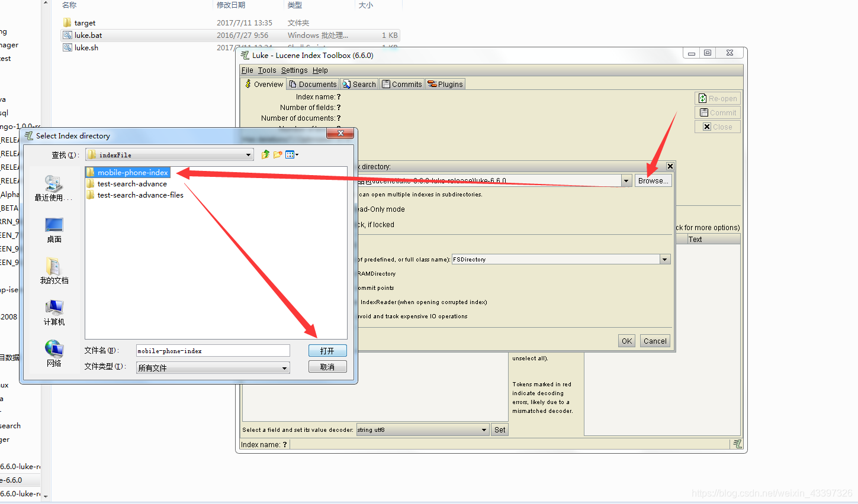This screenshot has width=858, height=504.
Task: Go to Desktop shortcut (桌面)
Action: tap(54, 230)
